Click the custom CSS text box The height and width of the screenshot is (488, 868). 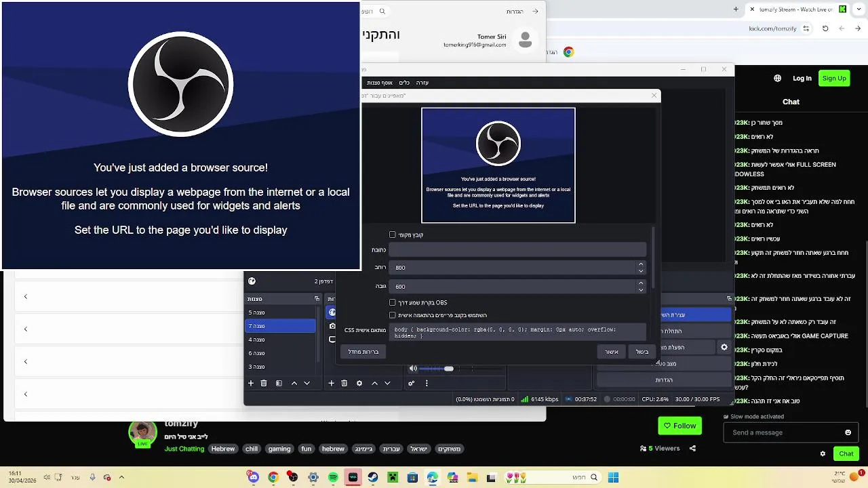coord(517,332)
